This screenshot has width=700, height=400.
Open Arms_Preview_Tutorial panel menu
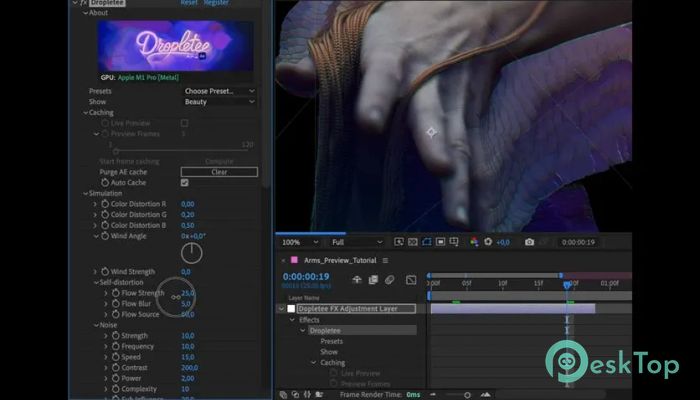385,260
